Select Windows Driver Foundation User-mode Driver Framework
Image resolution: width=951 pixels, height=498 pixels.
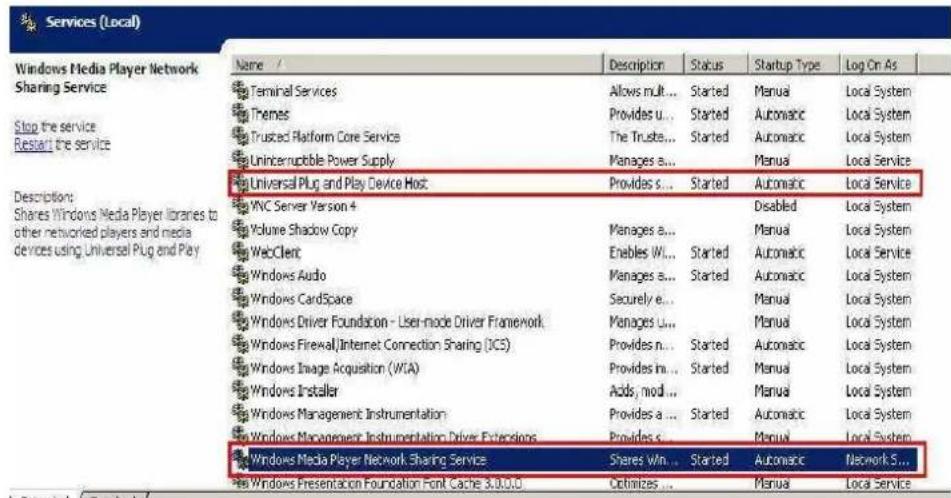coord(397,321)
